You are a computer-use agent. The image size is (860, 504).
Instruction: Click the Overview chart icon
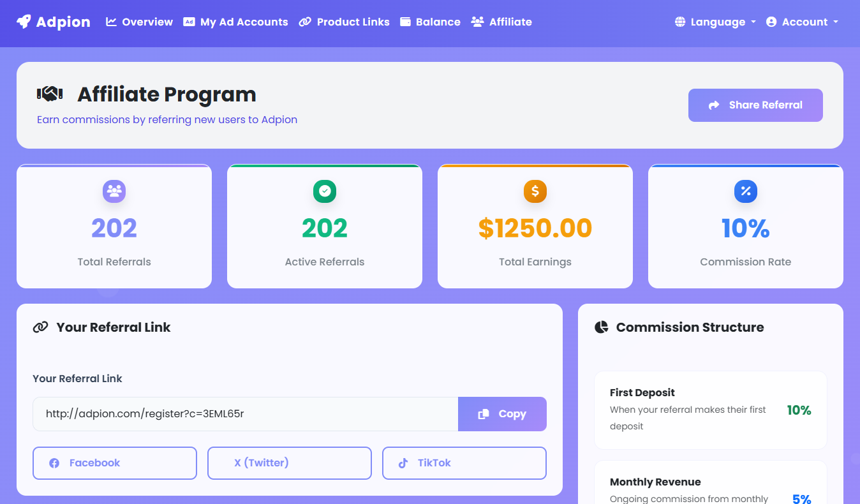(112, 22)
